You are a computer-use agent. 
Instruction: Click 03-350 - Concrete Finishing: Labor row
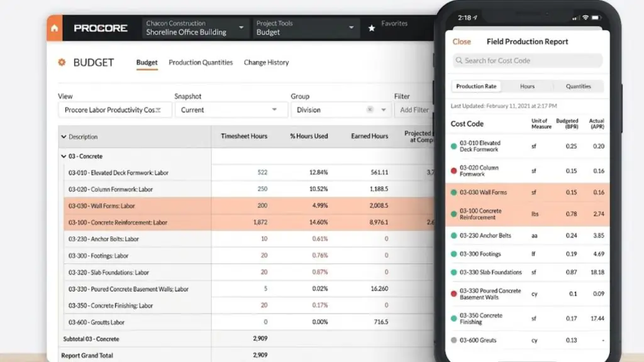(248, 305)
